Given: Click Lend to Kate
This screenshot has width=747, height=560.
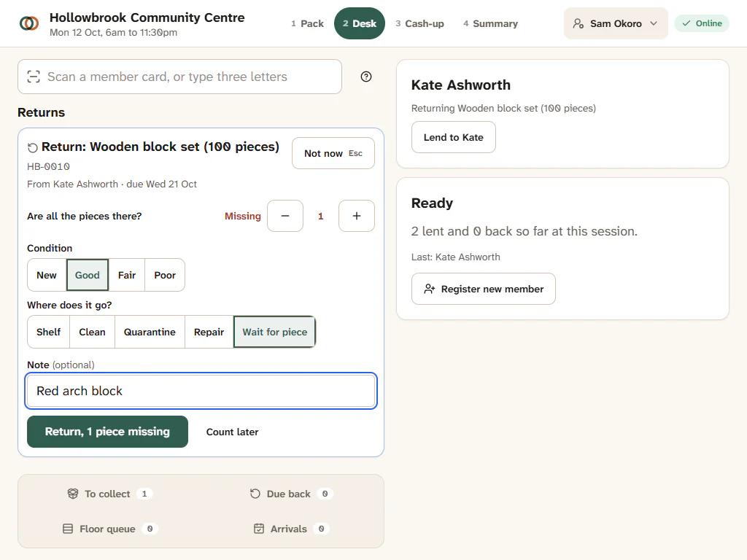Looking at the screenshot, I should pos(454,137).
